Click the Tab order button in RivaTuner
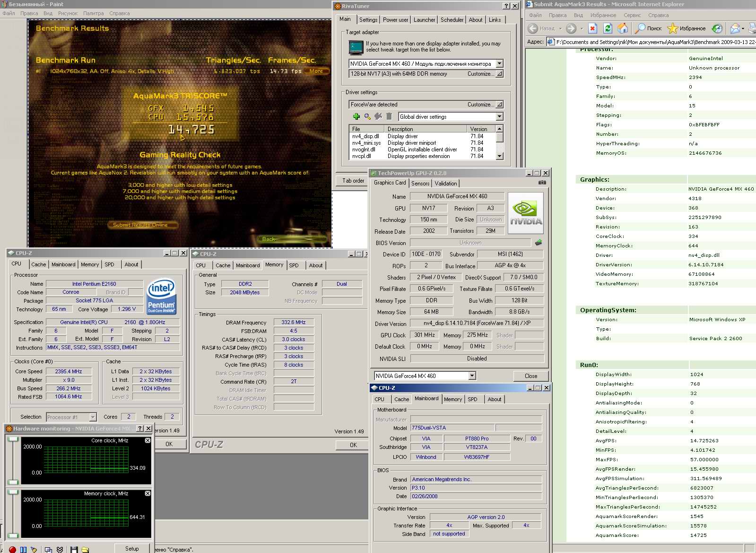 [353, 181]
